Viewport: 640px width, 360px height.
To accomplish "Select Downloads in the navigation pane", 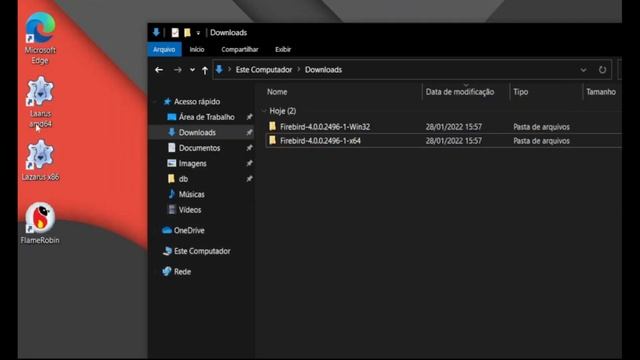I will tap(197, 133).
